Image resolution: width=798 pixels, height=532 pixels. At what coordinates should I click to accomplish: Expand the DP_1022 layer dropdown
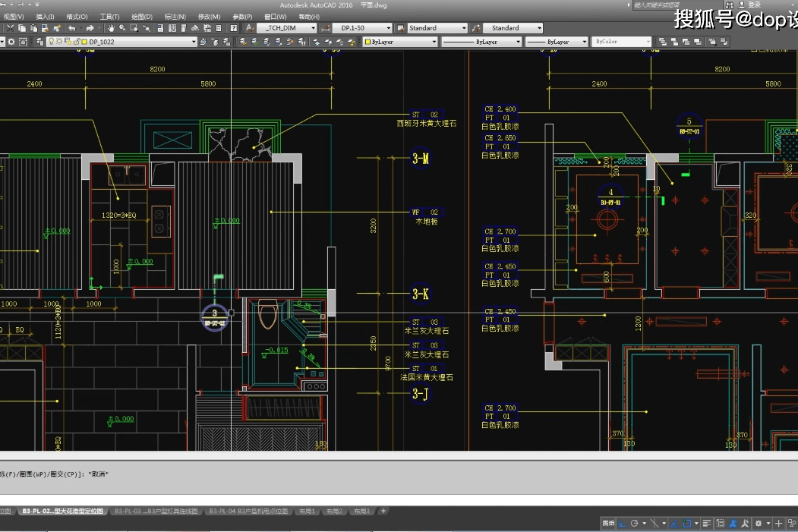(194, 42)
